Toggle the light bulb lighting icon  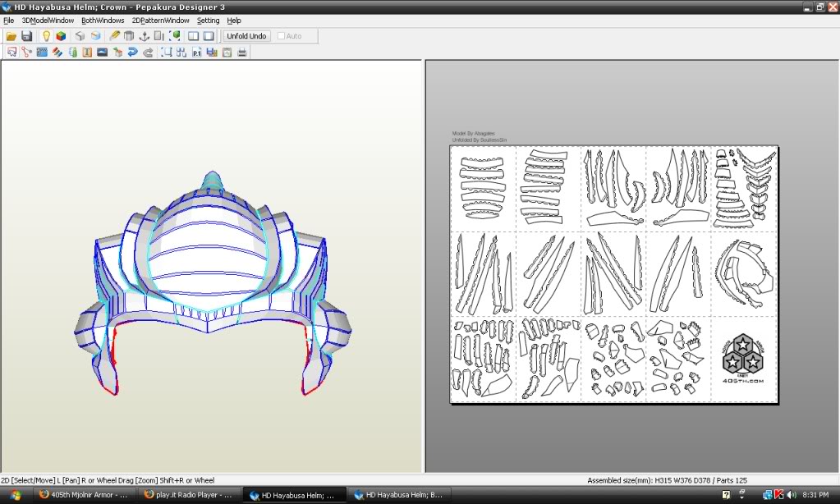coord(46,36)
